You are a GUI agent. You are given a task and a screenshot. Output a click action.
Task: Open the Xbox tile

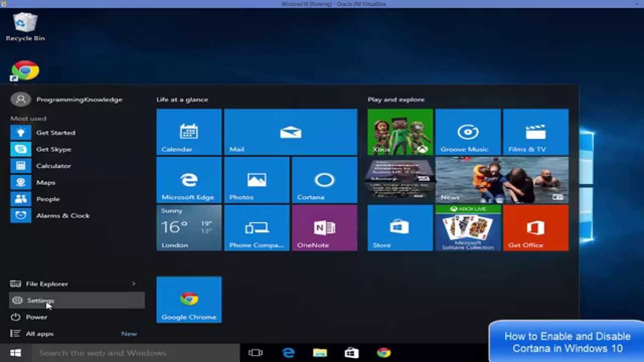400,132
